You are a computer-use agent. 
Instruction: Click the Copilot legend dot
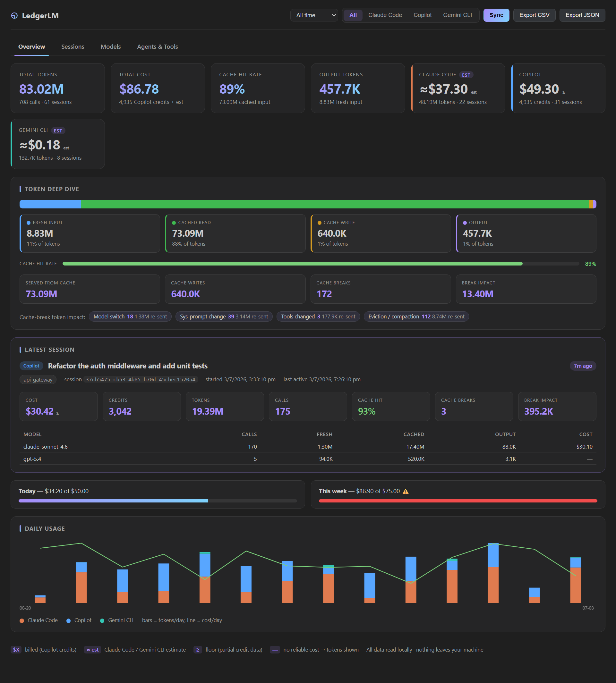tap(68, 620)
